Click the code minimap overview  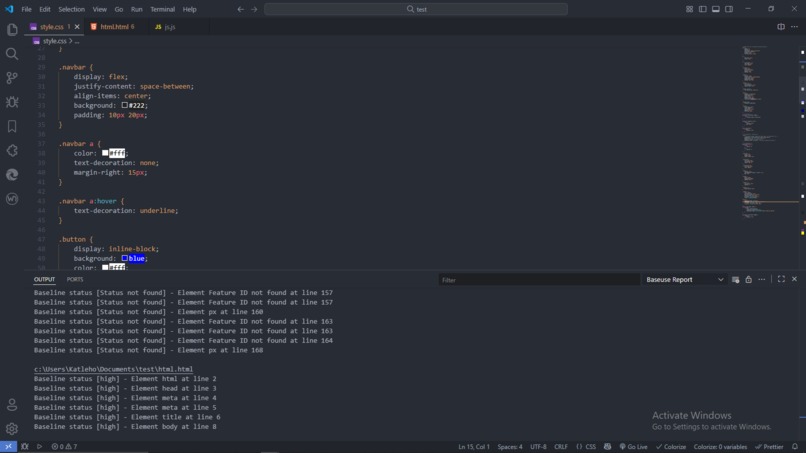(770, 131)
